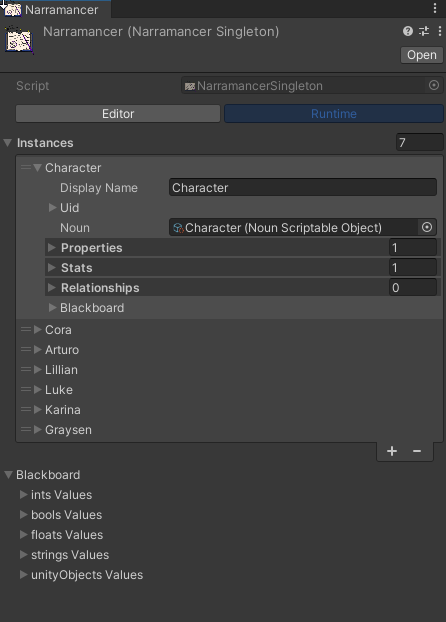Expand floats Values
Viewport: 446px width, 622px height.
23,534
